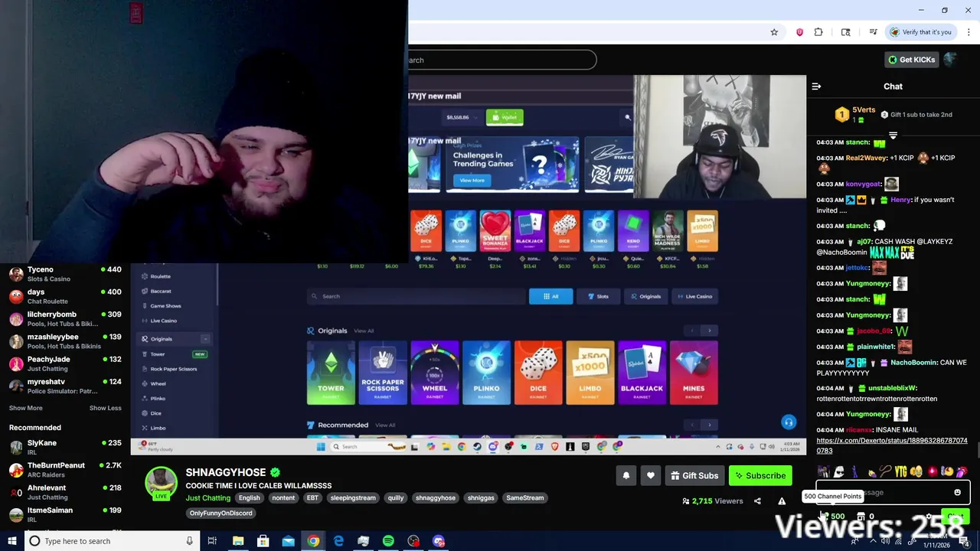Select the OnlyFunnyOnDiscord tag

click(x=220, y=514)
